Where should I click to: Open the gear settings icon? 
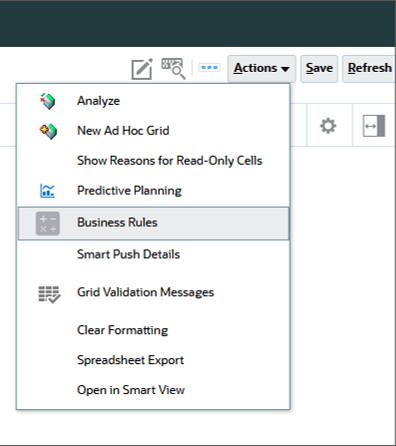coord(328,126)
